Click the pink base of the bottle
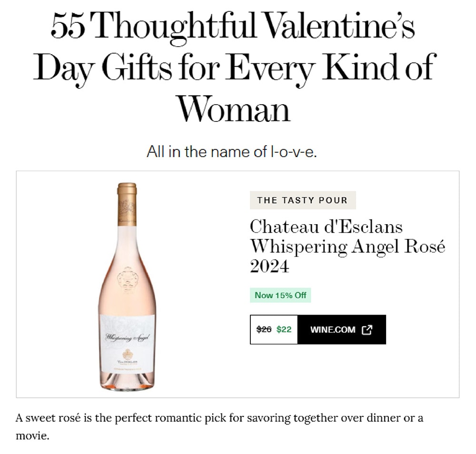 (x=127, y=381)
